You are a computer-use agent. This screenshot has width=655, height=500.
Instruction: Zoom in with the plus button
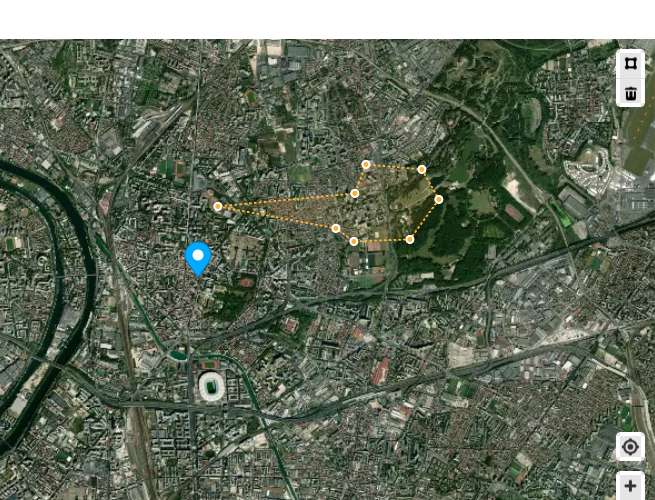(630, 486)
